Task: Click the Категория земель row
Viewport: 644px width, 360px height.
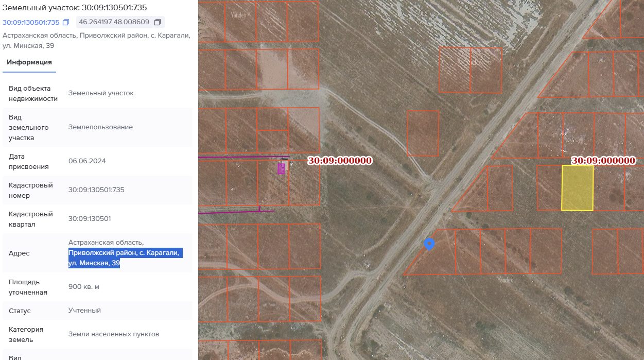Action: [x=97, y=334]
